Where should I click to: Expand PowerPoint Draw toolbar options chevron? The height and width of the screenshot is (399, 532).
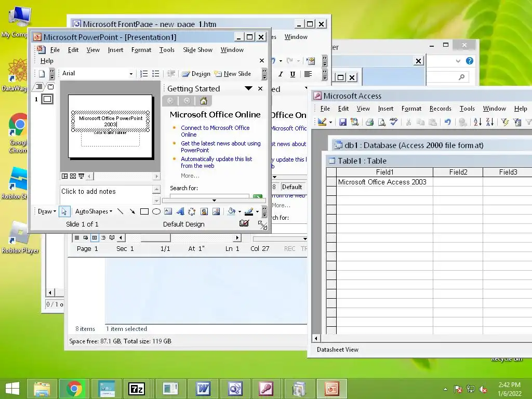(x=264, y=211)
